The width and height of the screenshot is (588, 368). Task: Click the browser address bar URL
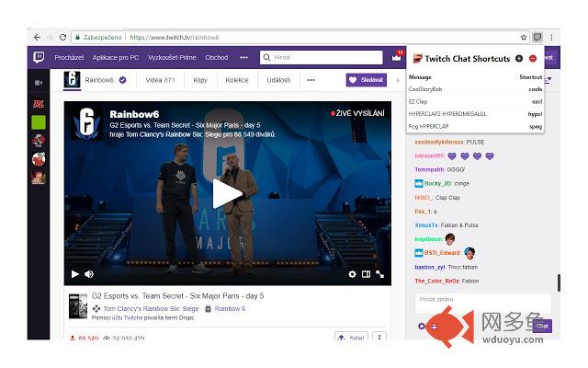pos(175,37)
